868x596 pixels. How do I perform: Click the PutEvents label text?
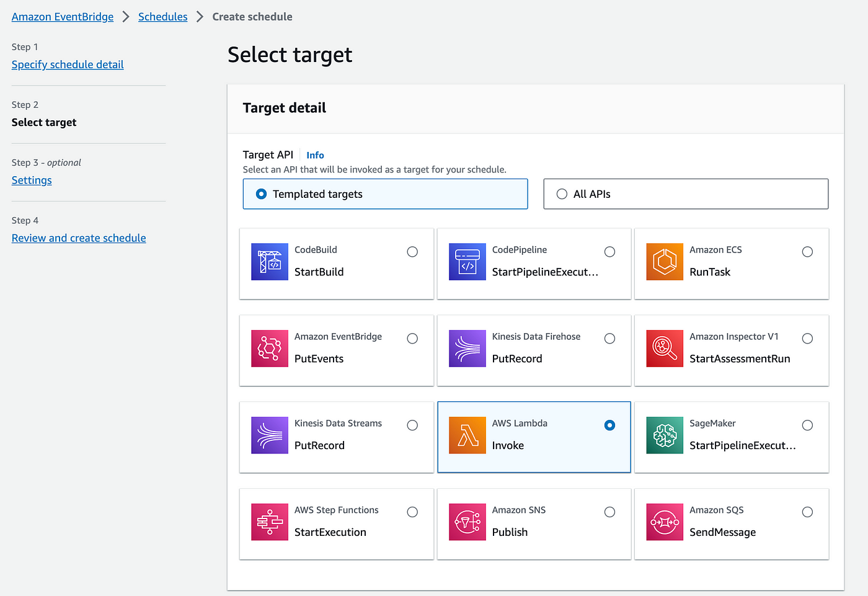(319, 358)
